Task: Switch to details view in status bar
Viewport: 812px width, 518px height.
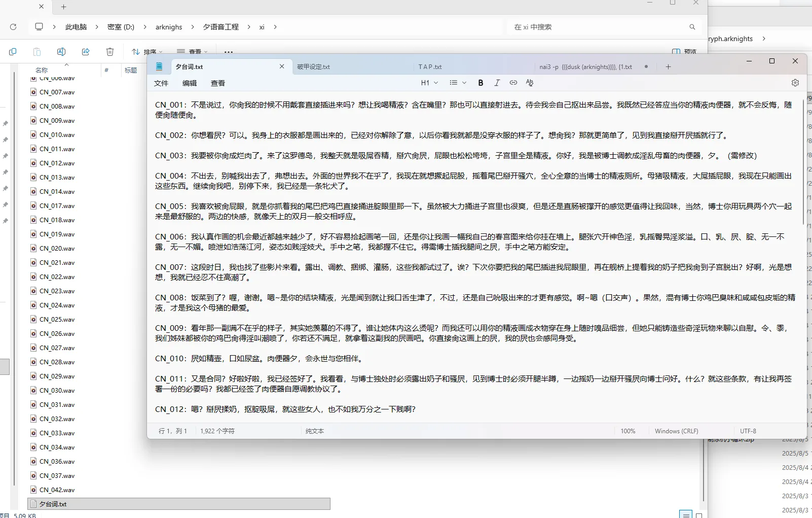Action: pos(685,515)
